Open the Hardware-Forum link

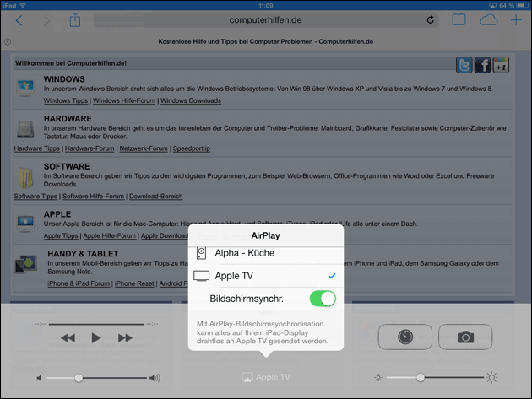(90, 148)
